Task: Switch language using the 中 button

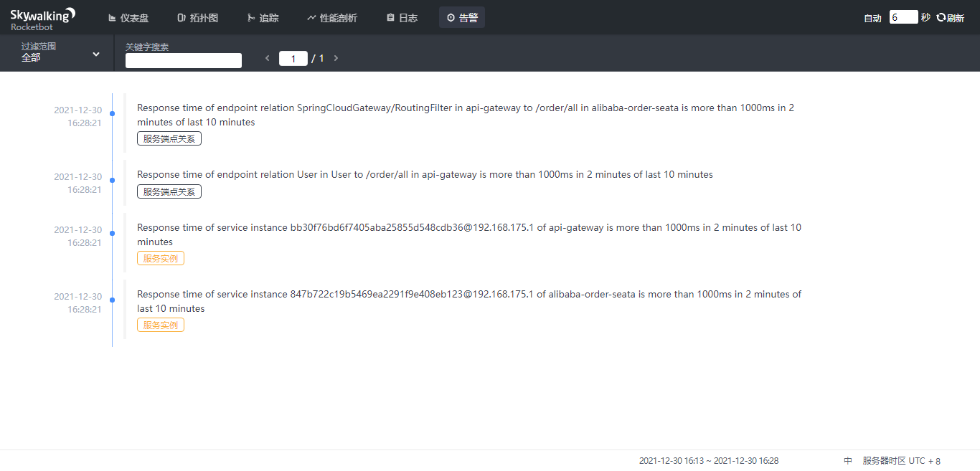Action: click(x=848, y=461)
